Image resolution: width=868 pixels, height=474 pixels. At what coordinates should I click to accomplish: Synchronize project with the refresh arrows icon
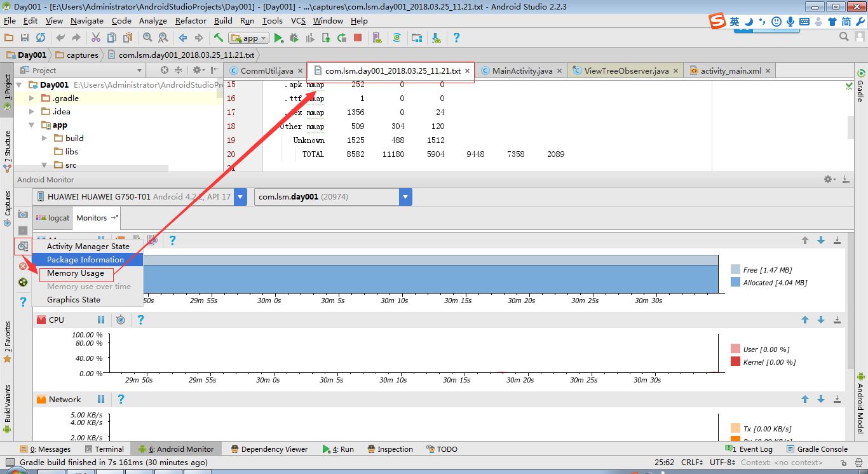point(41,38)
